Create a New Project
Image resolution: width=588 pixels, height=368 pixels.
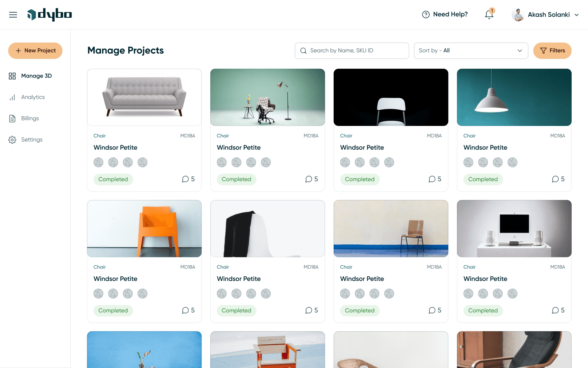[x=35, y=51]
